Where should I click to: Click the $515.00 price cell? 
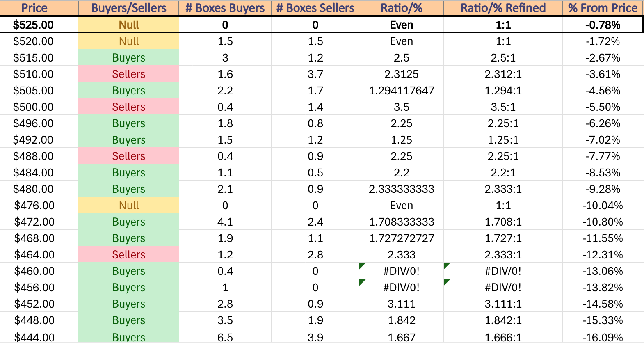(x=39, y=57)
